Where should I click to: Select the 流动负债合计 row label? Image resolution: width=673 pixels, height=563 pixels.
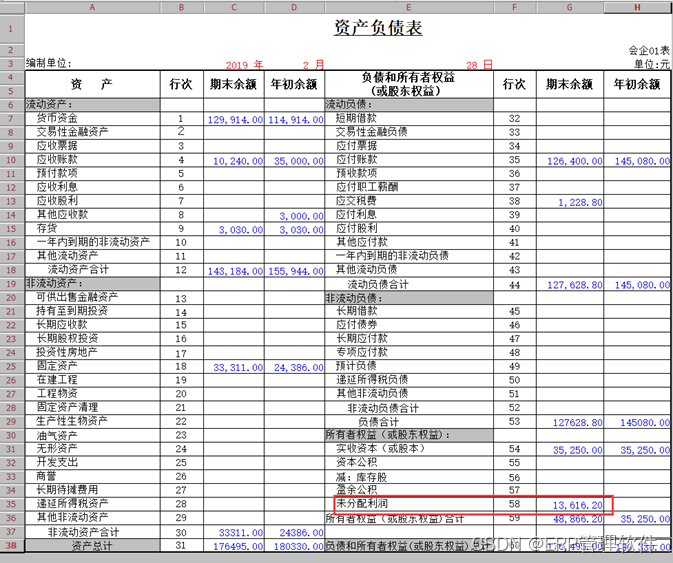click(378, 284)
